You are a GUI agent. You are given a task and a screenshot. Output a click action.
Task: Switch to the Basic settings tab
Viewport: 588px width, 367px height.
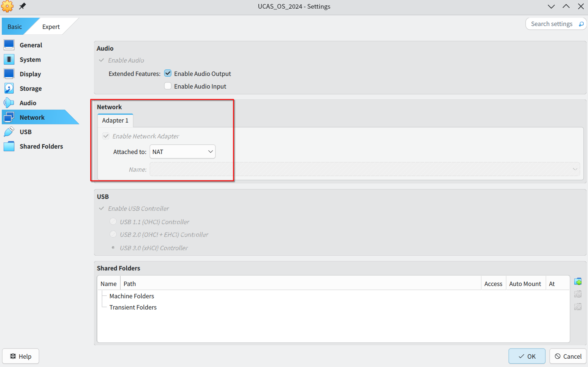(x=15, y=27)
